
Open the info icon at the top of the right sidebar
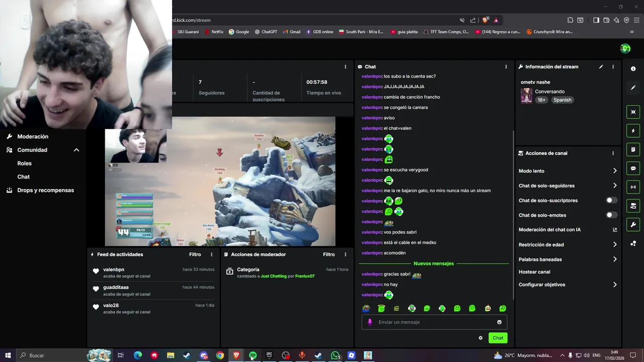point(633,69)
